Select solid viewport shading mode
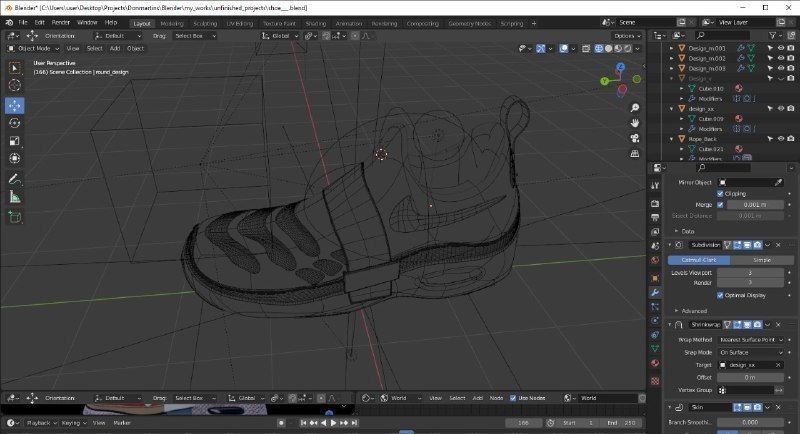 609,48
